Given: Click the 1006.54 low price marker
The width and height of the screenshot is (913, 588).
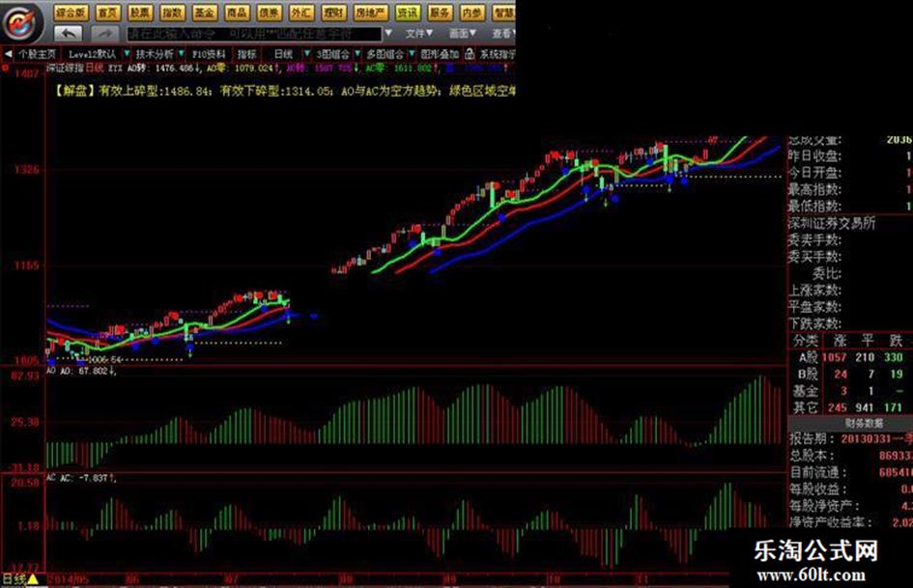Looking at the screenshot, I should 105,359.
